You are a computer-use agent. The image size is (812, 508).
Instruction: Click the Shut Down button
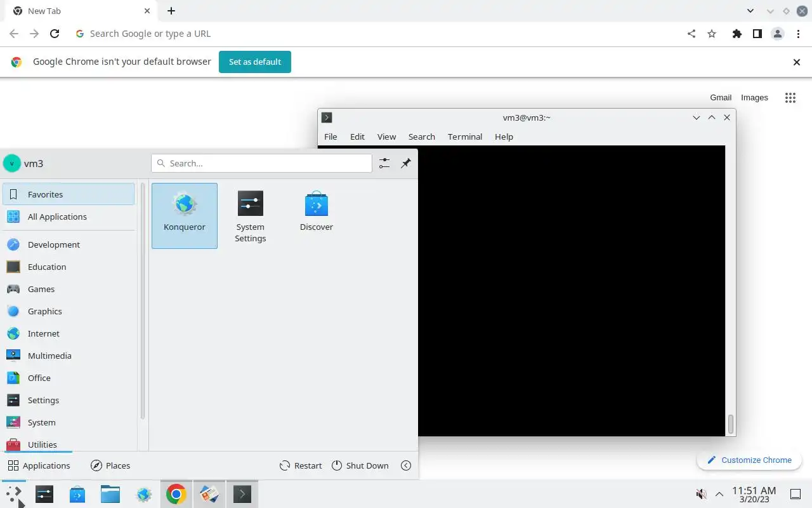360,465
